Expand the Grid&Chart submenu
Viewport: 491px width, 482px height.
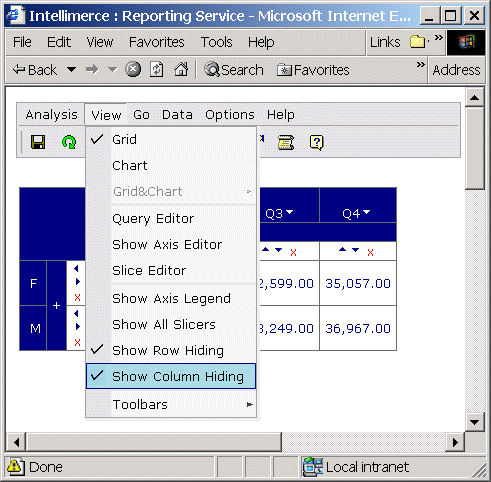click(171, 191)
